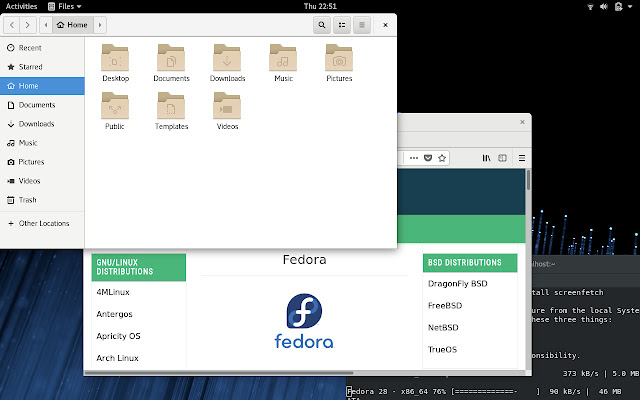Click the Antergos link
This screenshot has width=640, height=400.
(114, 314)
